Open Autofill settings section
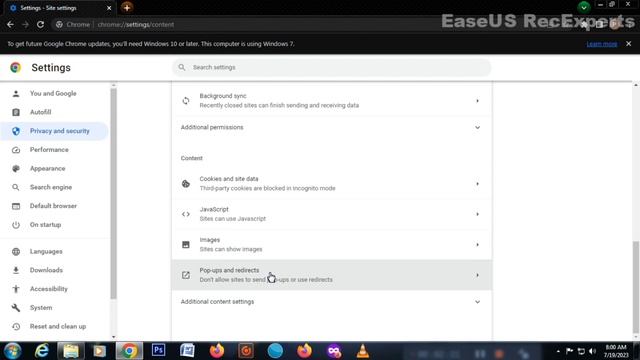This screenshot has height=360, width=640. click(40, 112)
